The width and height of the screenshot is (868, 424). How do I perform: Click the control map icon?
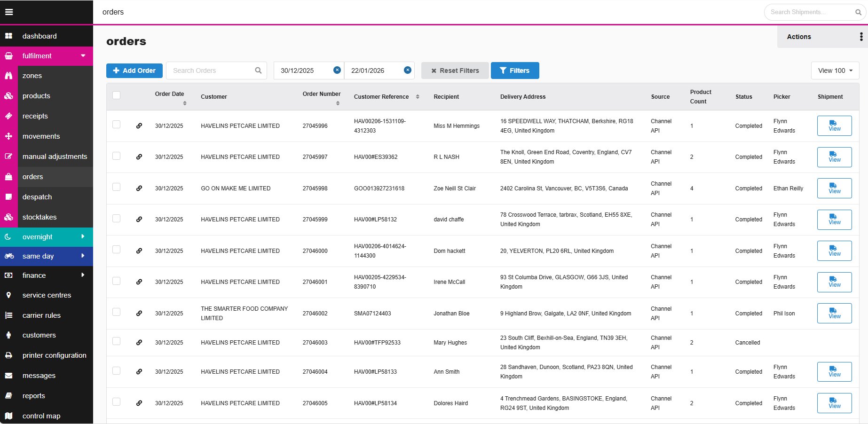[8, 416]
